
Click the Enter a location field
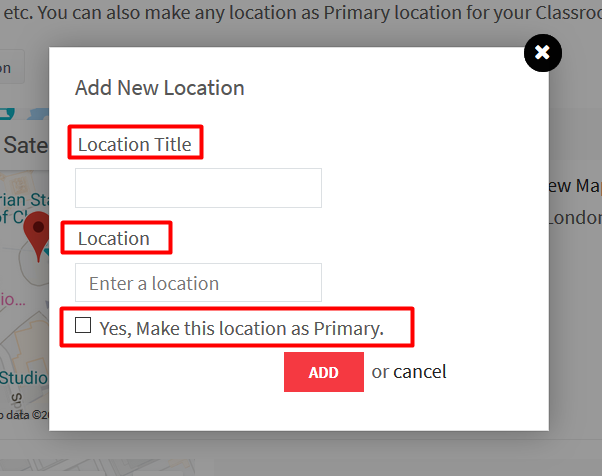pos(198,283)
